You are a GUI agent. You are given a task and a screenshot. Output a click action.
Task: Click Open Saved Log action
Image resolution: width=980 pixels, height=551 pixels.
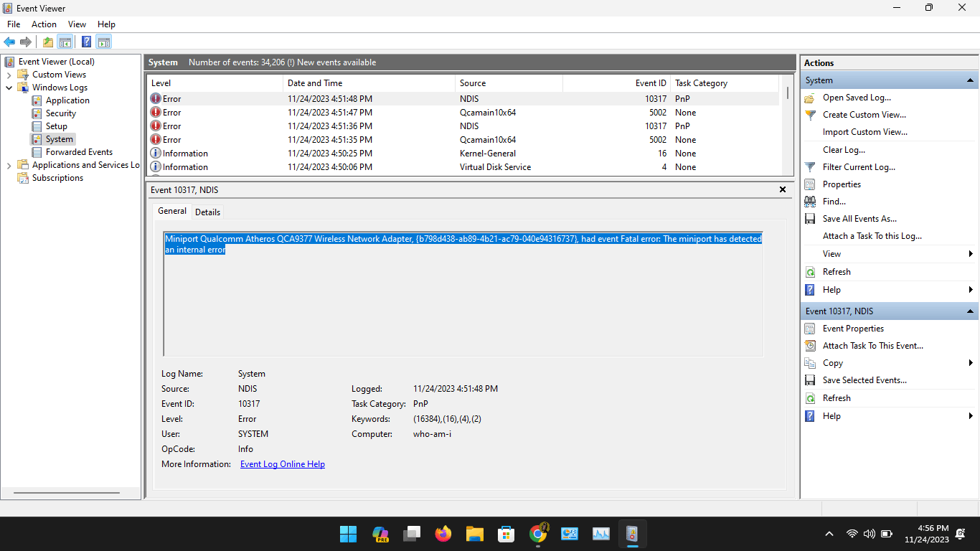coord(857,98)
